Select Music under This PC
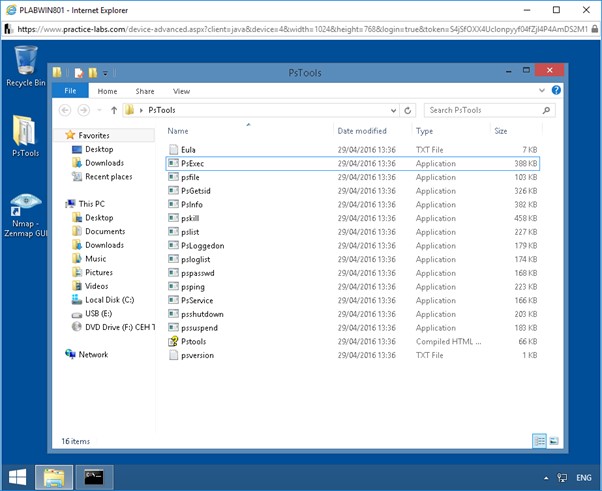The width and height of the screenshot is (602, 491). tap(95, 258)
